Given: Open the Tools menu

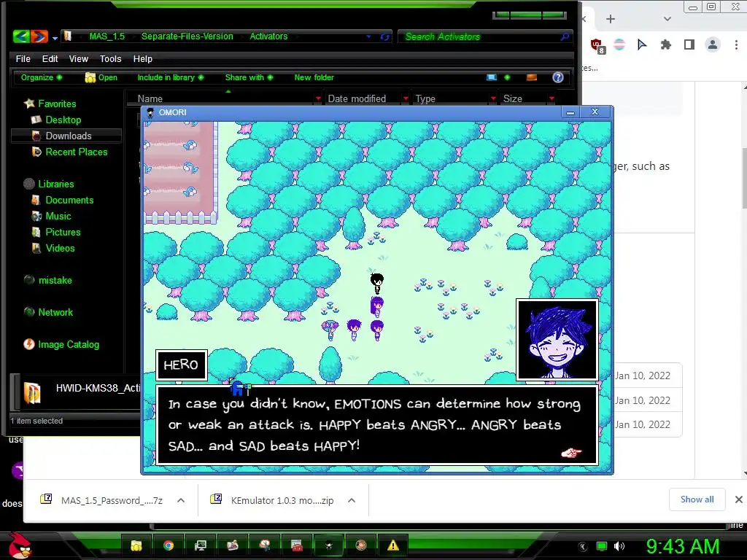Looking at the screenshot, I should pyautogui.click(x=111, y=58).
